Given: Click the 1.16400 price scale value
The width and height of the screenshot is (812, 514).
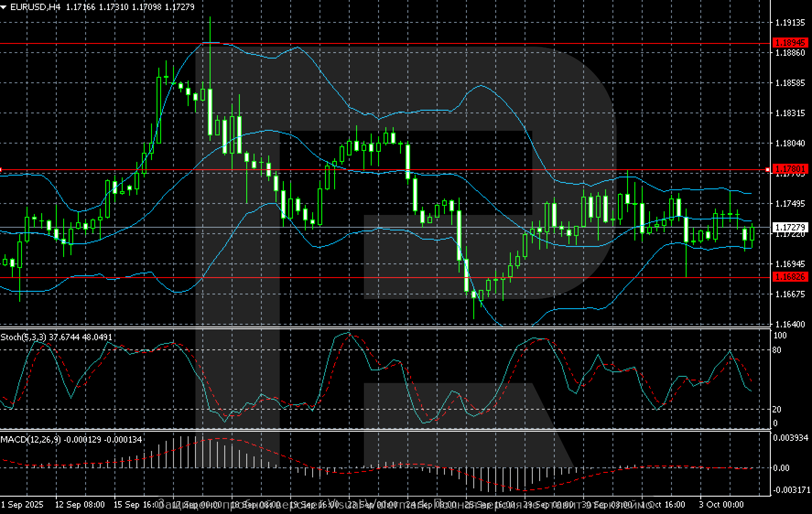Looking at the screenshot, I should (x=790, y=324).
